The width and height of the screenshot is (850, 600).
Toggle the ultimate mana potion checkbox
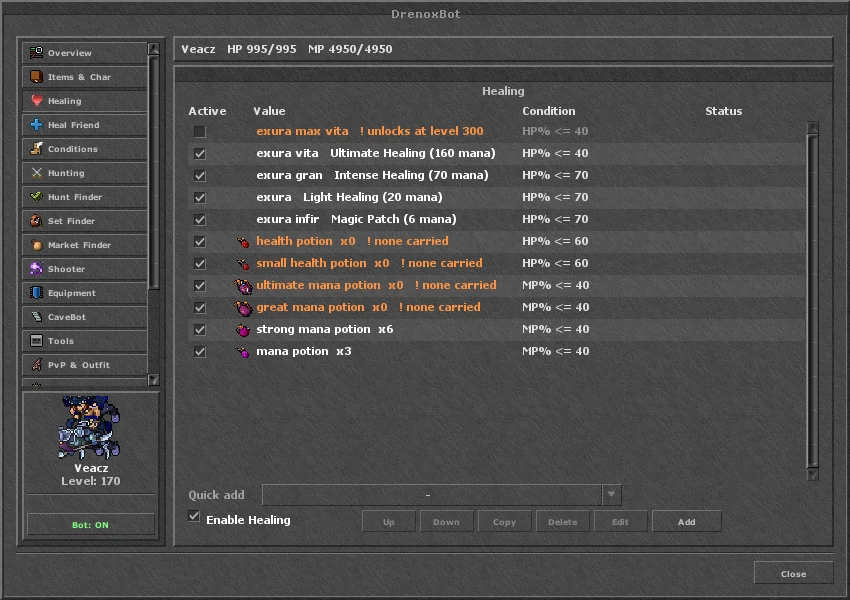(199, 285)
